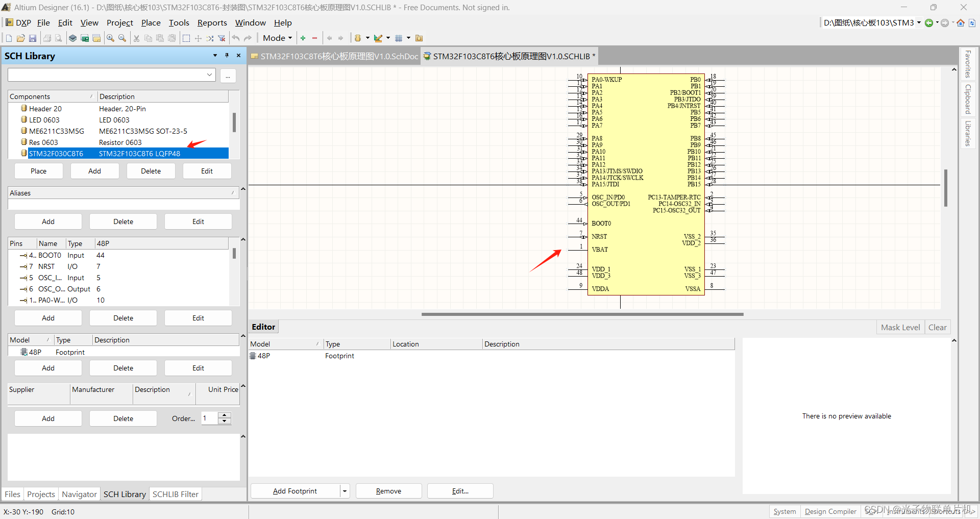The width and height of the screenshot is (980, 519).
Task: Open the model manager folder icon
Action: [x=419, y=38]
